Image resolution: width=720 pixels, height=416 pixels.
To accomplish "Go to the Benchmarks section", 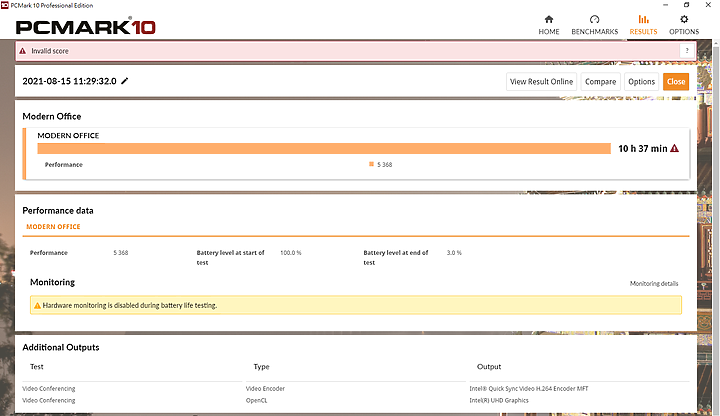I will 595,25.
